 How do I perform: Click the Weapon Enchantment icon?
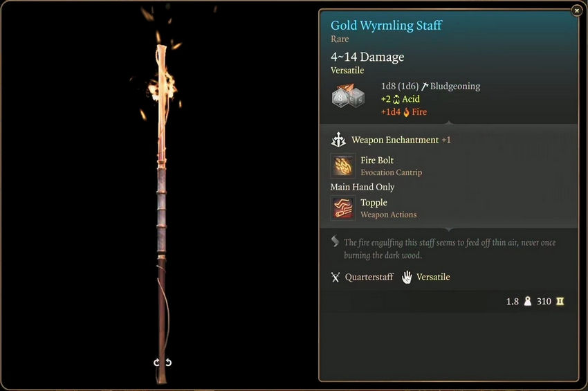point(338,140)
